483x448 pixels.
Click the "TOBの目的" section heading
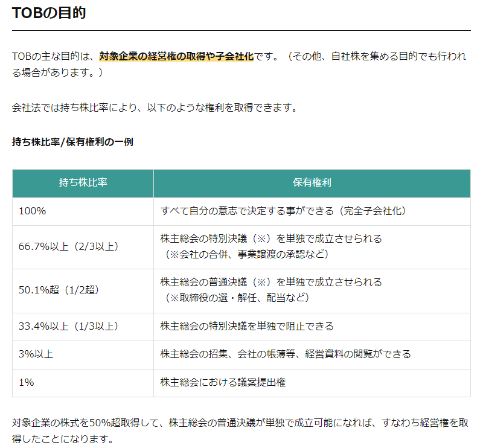49,13
